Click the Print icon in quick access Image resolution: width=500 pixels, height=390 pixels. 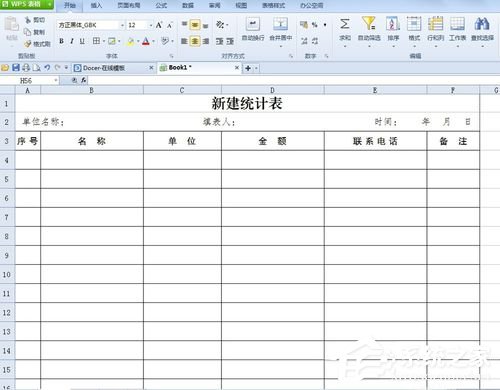click(26, 68)
